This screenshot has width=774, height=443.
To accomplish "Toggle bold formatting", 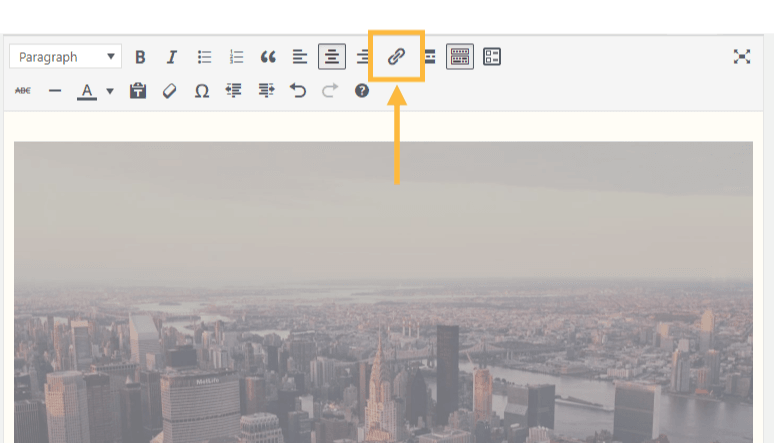I will coord(140,57).
